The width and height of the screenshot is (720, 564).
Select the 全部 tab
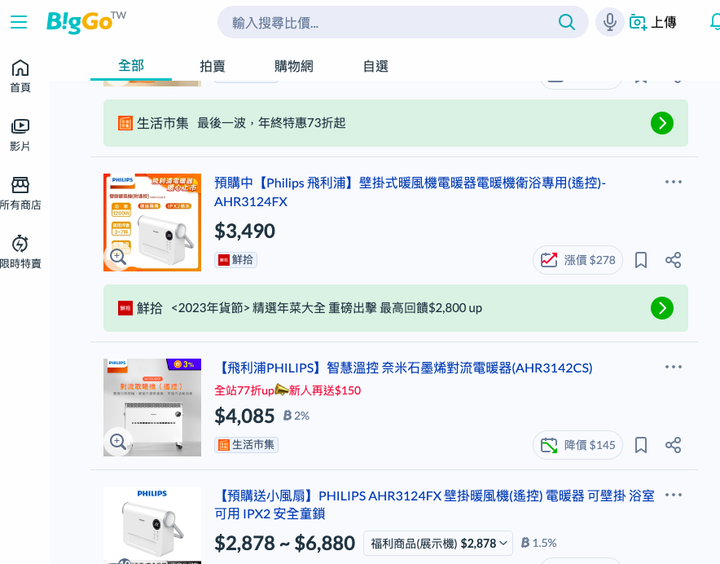point(131,66)
